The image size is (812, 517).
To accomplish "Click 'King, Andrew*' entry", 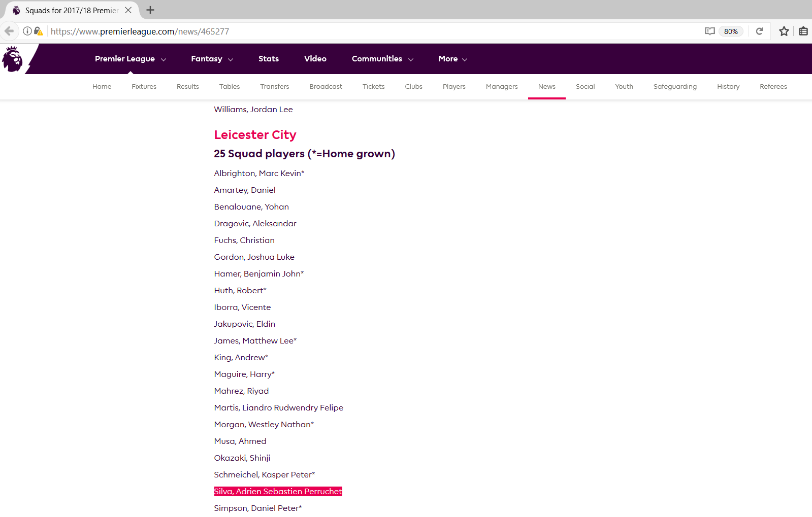I will point(241,358).
